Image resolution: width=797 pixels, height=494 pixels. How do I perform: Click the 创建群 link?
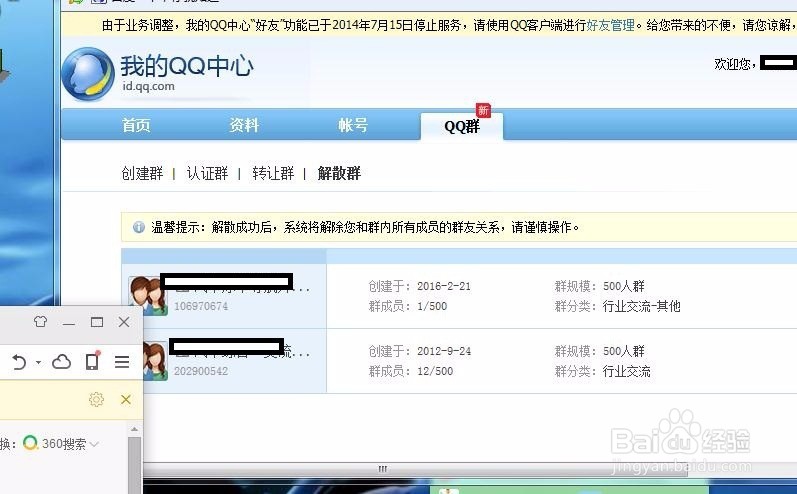tap(142, 173)
